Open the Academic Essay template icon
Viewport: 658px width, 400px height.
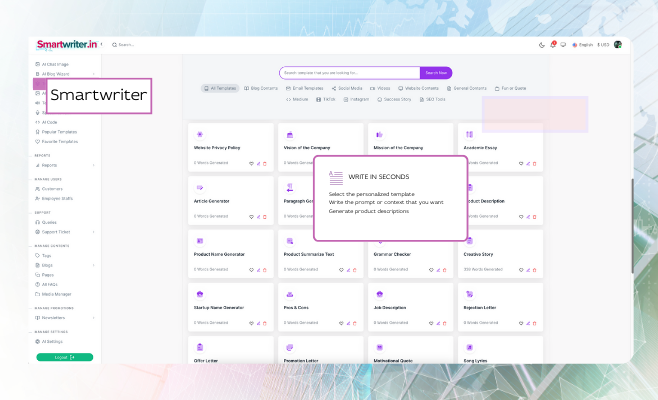469,134
